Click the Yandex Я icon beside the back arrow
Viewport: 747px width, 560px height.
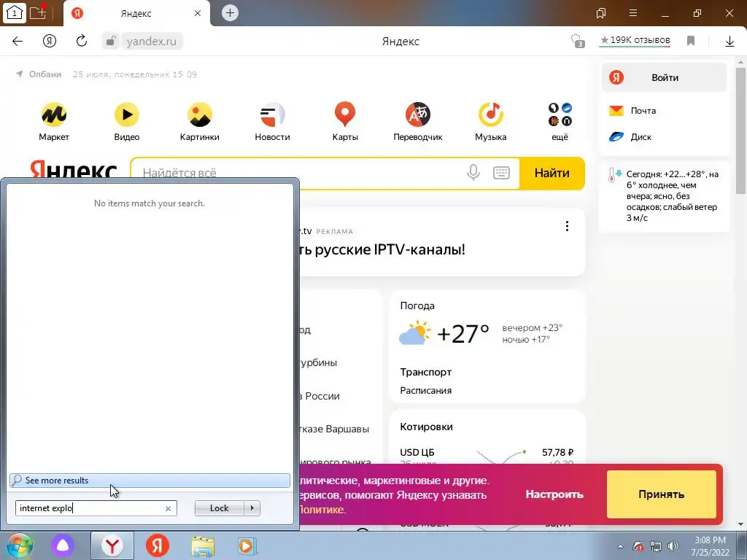coord(50,41)
